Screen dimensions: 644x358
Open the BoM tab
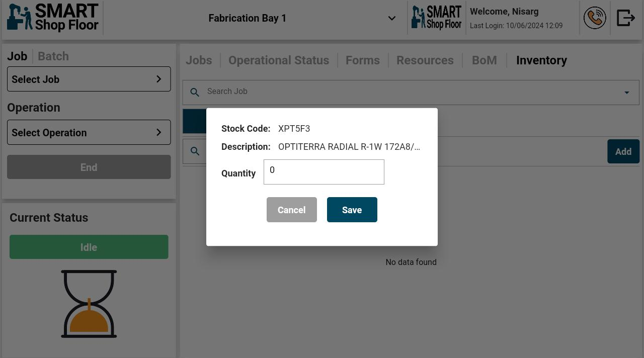[484, 60]
